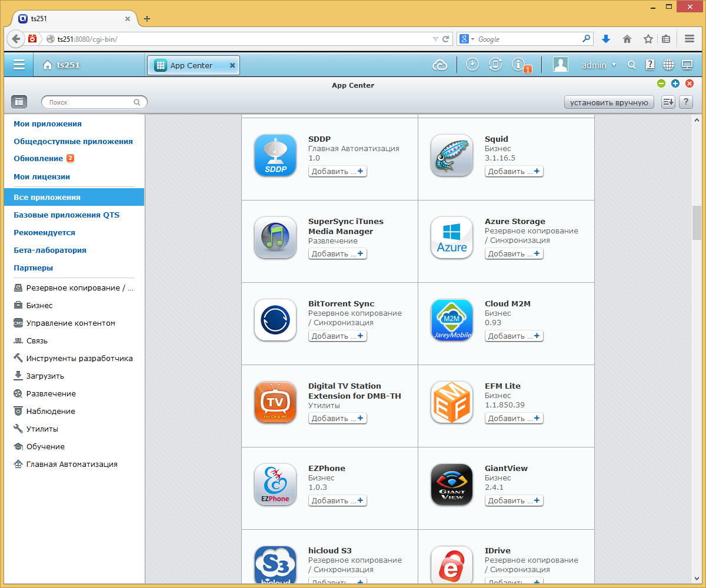This screenshot has height=588, width=706.
Task: Open language globe icon
Action: tap(668, 65)
